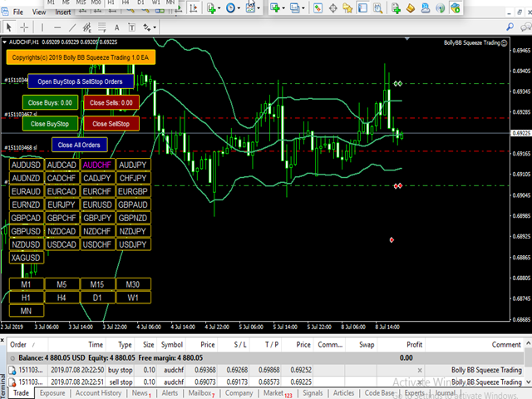Select the W1 timeframe panel button
The height and width of the screenshot is (399, 532).
coord(133,298)
